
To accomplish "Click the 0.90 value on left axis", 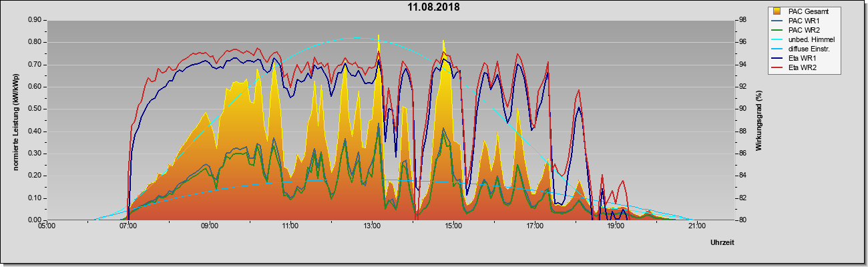I will pyautogui.click(x=35, y=20).
